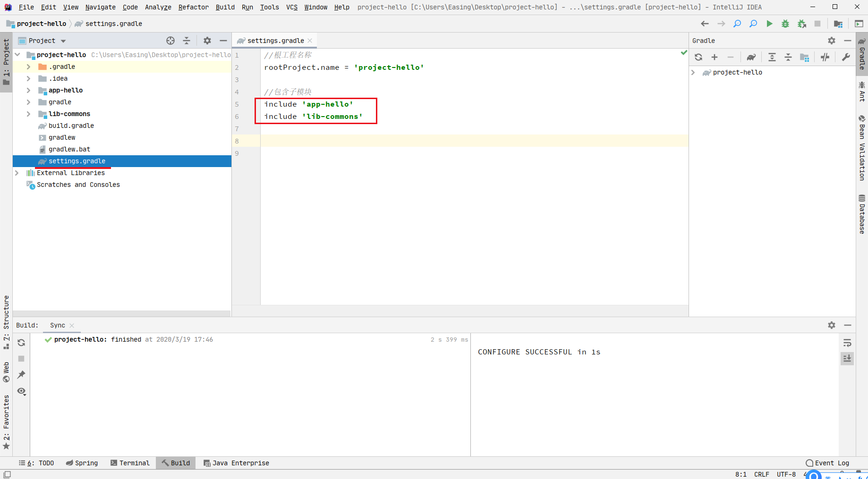868x479 pixels.
Task: Expand project-hello in Gradle panel
Action: point(693,72)
